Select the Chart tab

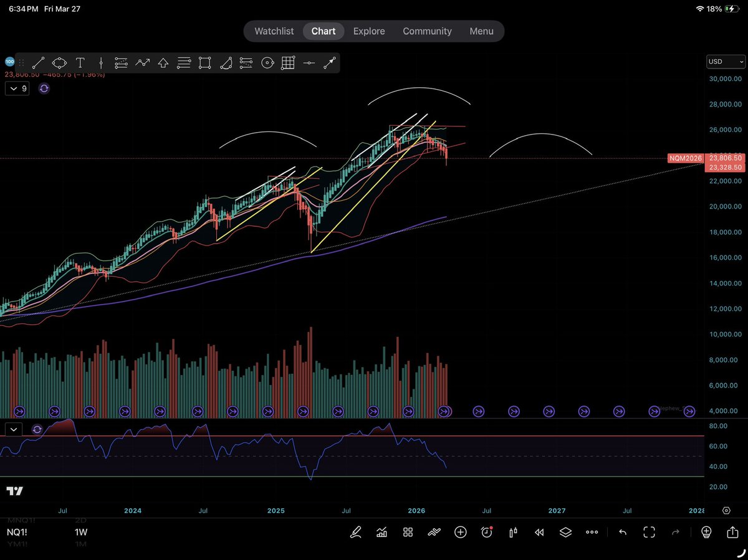pyautogui.click(x=324, y=31)
